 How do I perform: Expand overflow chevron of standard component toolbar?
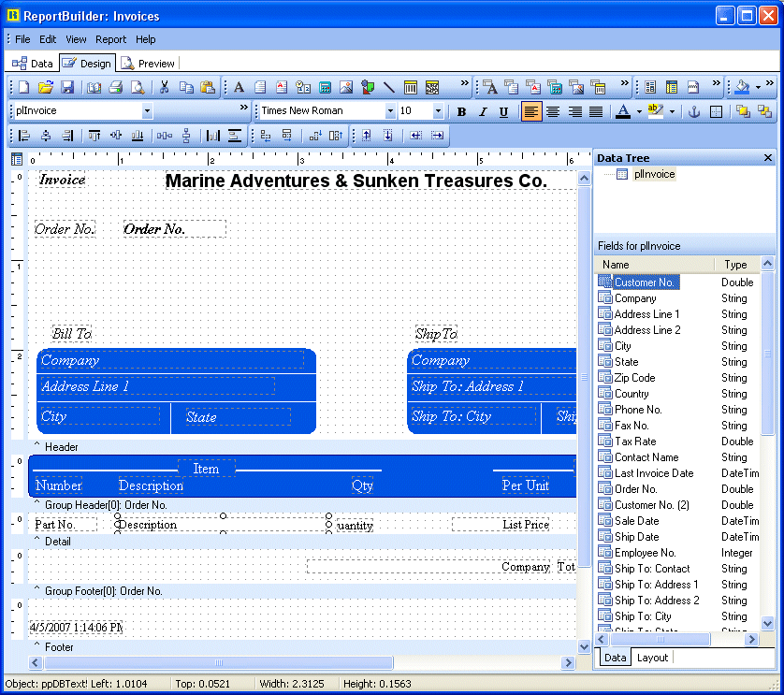tap(464, 83)
